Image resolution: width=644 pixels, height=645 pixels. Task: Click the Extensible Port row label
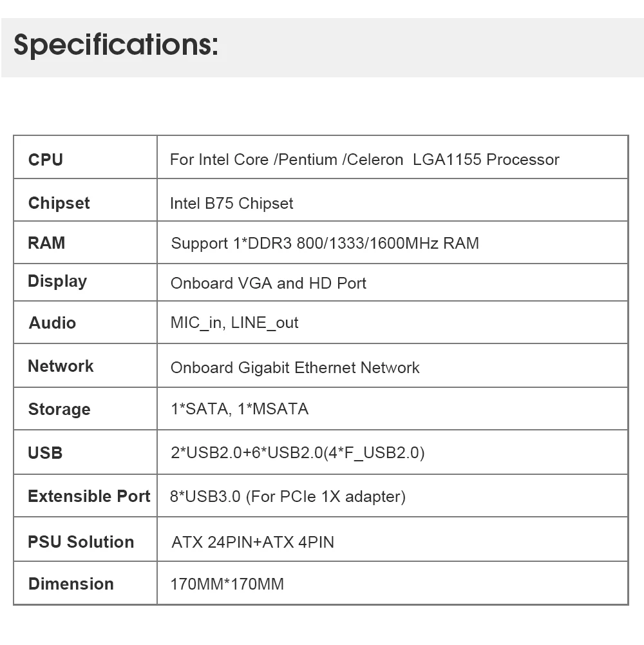[x=89, y=496]
